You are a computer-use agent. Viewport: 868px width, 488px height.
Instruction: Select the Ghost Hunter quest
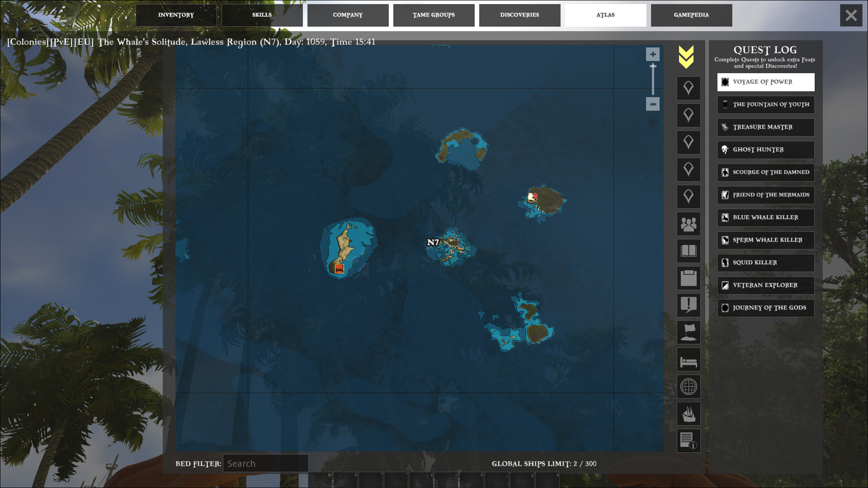[766, 150]
